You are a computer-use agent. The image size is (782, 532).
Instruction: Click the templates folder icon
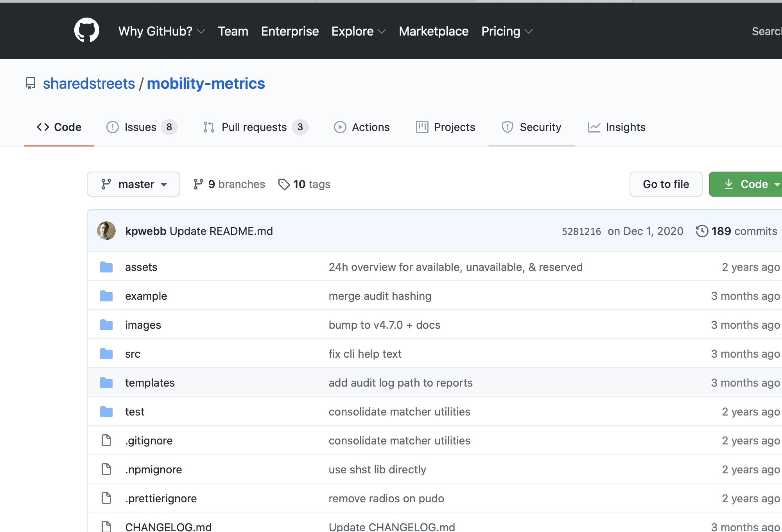106,383
